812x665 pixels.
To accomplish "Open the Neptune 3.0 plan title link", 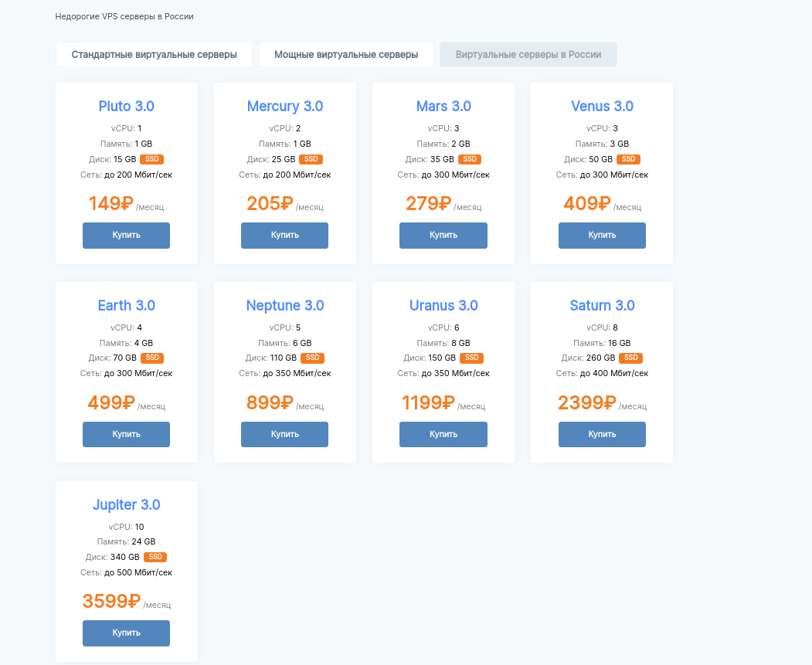I will 284,306.
